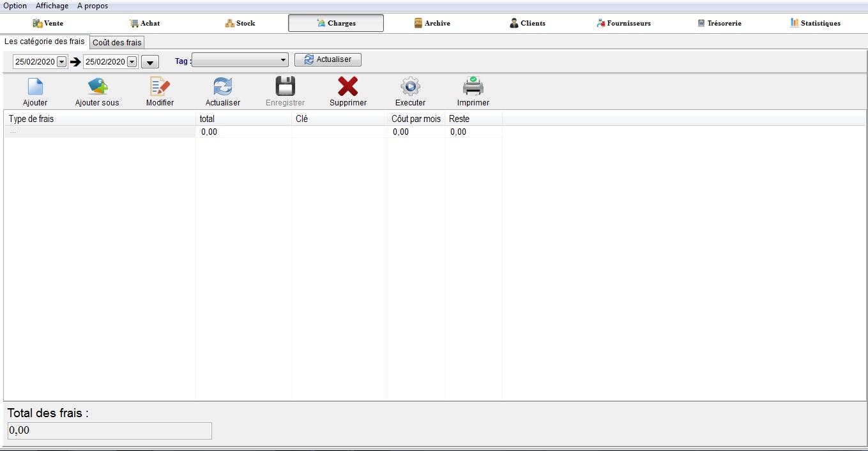Viewport: 868px width, 451px height.
Task: Open the Vente module
Action: click(48, 23)
